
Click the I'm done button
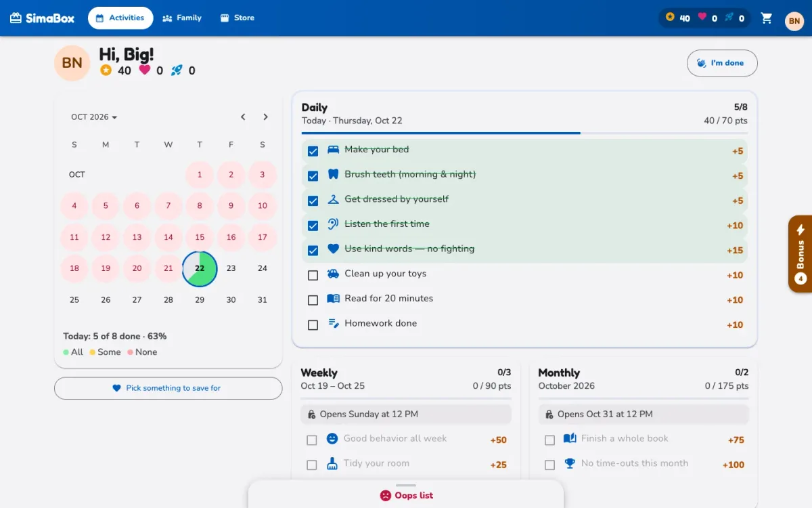(x=722, y=63)
